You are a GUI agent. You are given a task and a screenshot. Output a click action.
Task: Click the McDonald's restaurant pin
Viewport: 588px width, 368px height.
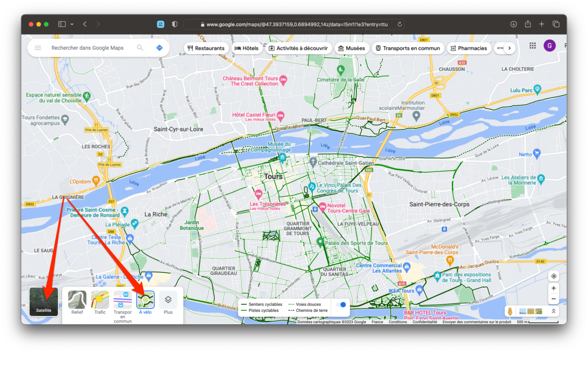450,260
